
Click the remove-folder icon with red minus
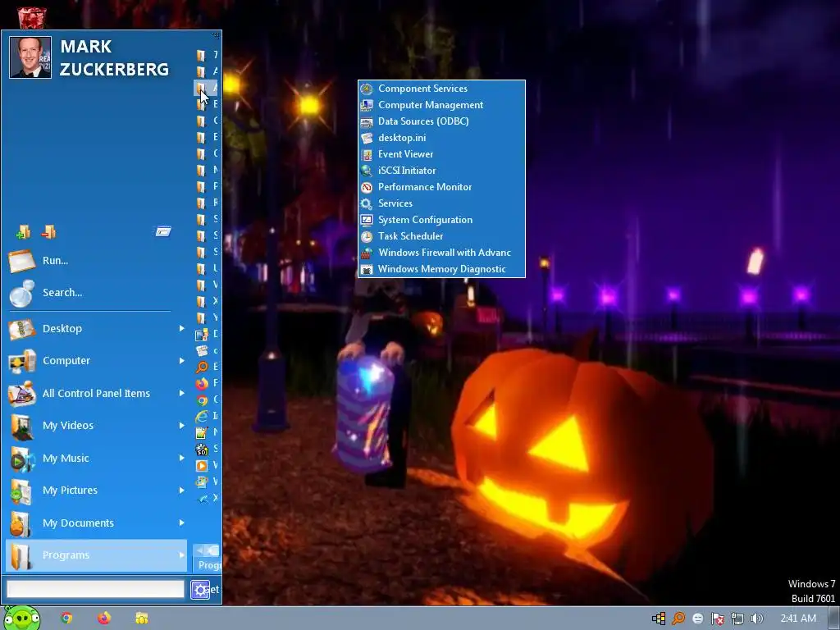click(48, 231)
